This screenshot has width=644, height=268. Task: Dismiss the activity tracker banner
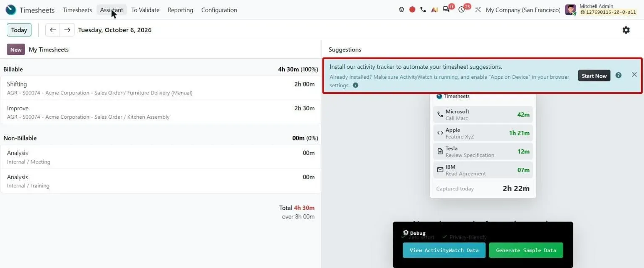(634, 75)
